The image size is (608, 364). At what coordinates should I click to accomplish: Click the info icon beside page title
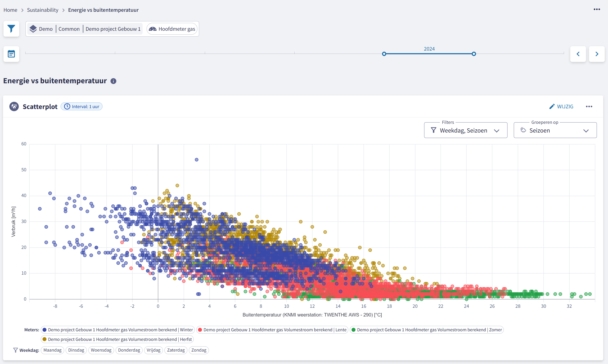coord(113,81)
